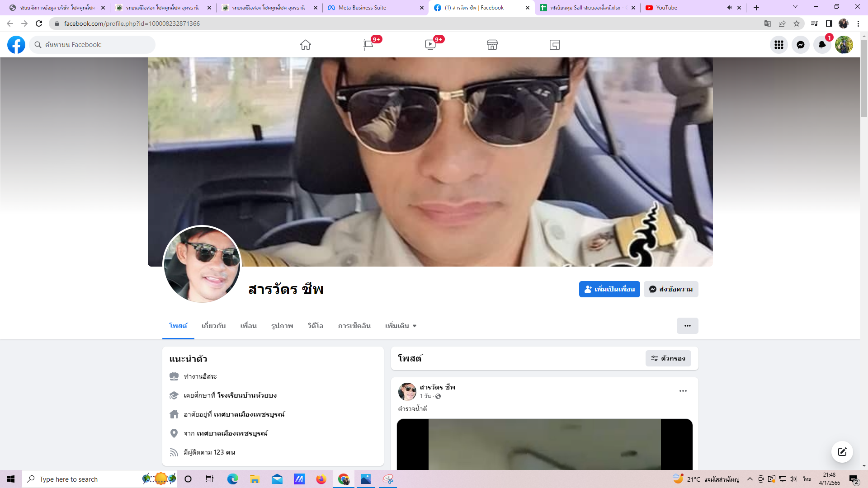Click เพิ่มเป็นเพื่อน add friend button
The height and width of the screenshot is (488, 868).
click(x=609, y=289)
